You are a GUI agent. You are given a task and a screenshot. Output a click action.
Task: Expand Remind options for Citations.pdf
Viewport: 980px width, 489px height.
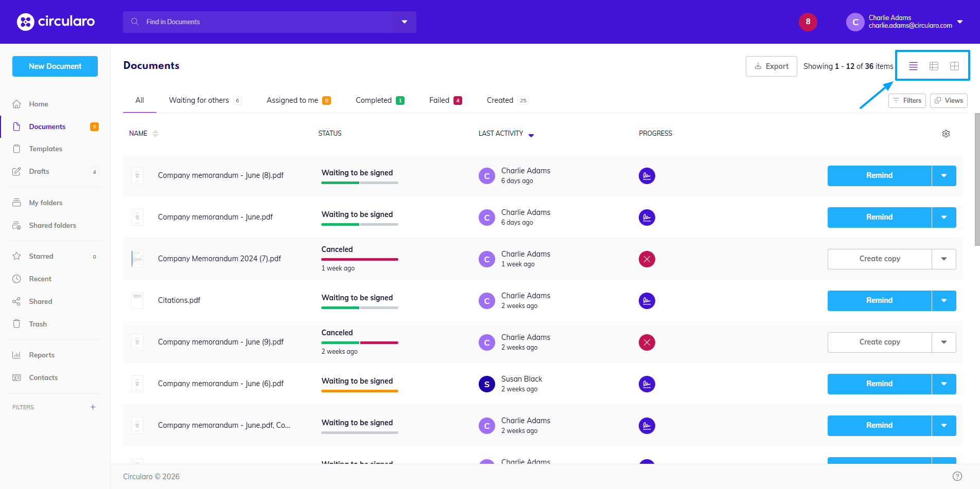pyautogui.click(x=944, y=301)
